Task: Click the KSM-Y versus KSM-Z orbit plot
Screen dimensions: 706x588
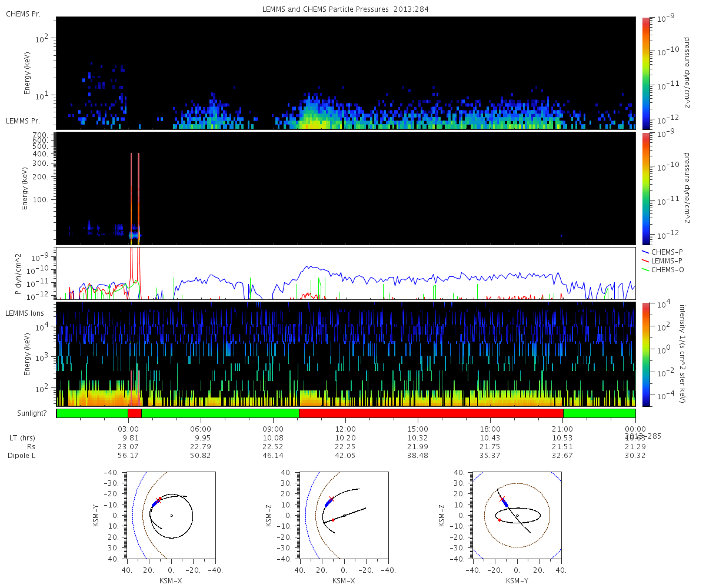Action: (517, 516)
